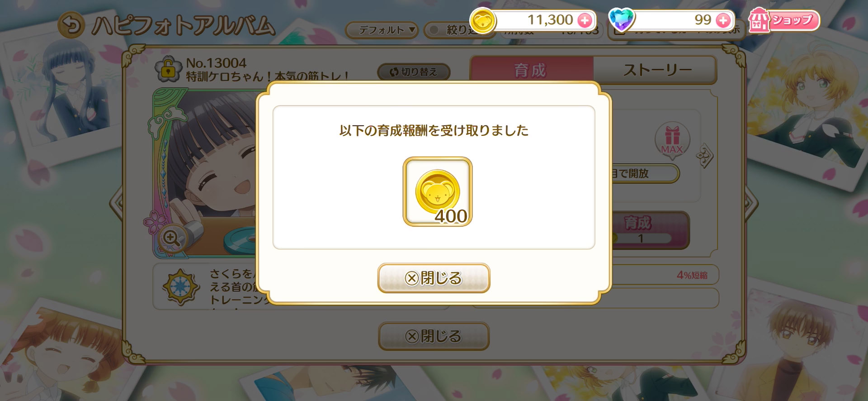Switch to the ストーリー tab
The width and height of the screenshot is (868, 401).
point(656,70)
